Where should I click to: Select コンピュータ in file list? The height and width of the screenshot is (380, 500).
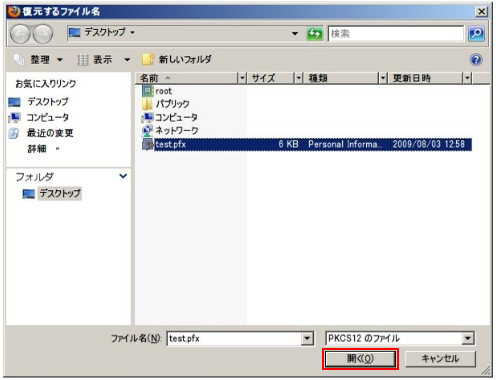coord(176,117)
